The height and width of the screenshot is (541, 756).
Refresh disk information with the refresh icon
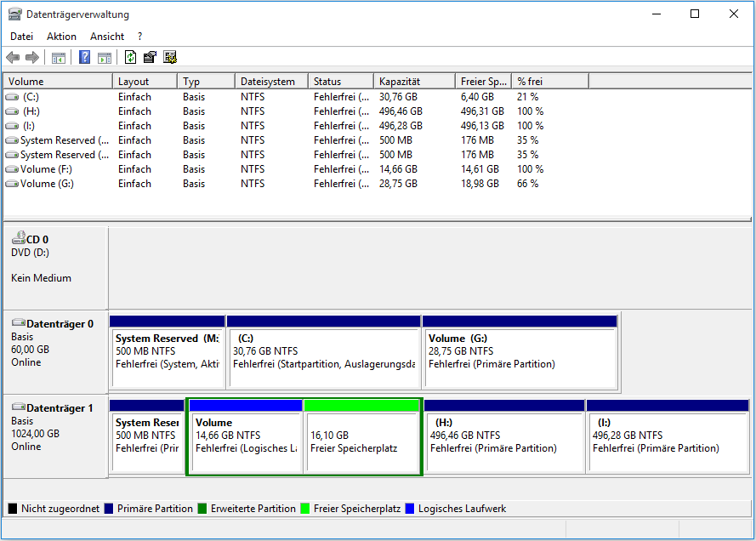point(130,57)
